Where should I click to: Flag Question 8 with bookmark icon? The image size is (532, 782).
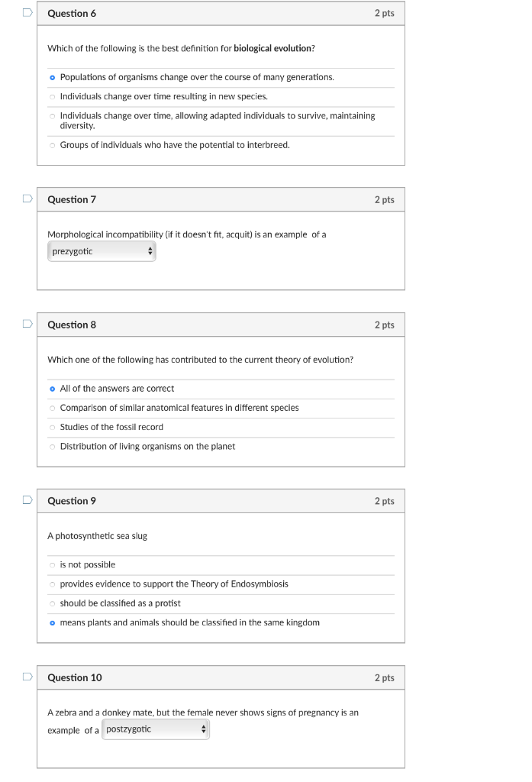pos(27,324)
